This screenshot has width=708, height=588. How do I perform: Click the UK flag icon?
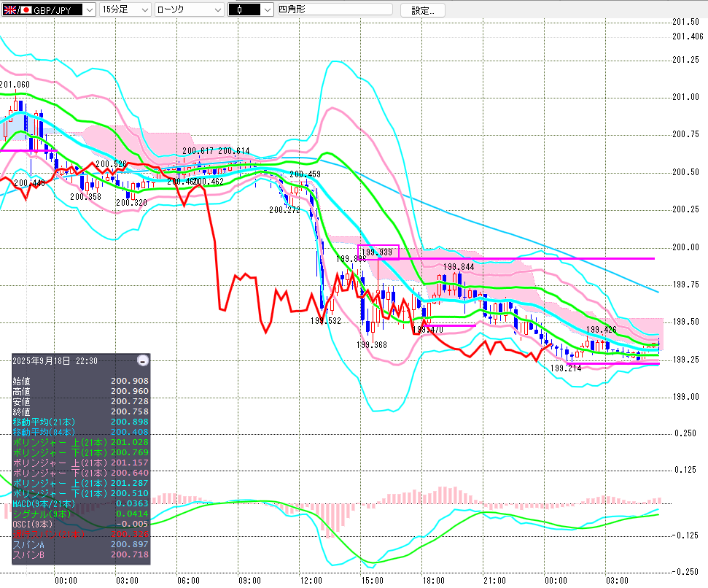[9, 9]
